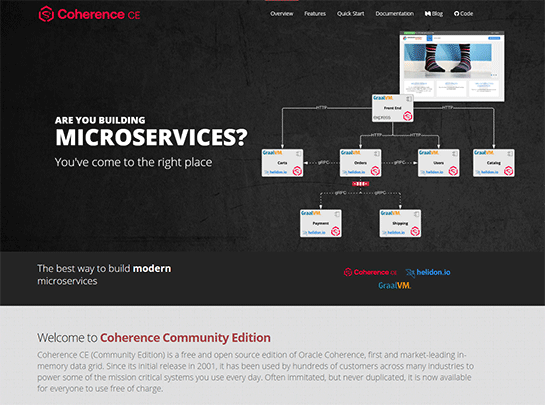This screenshot has width=545, height=405.
Task: Click the Carts service box
Action: [x=282, y=163]
